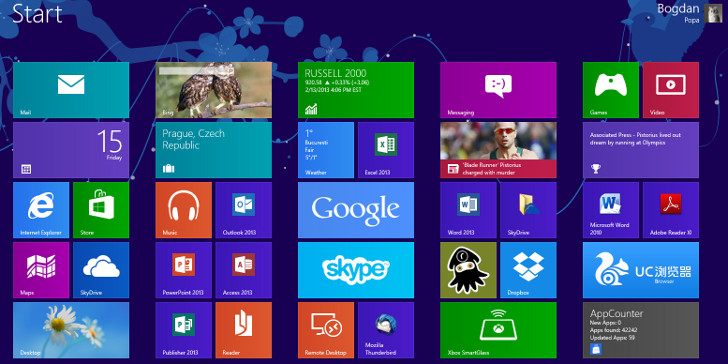Launch Internet Explorer tile

click(41, 210)
